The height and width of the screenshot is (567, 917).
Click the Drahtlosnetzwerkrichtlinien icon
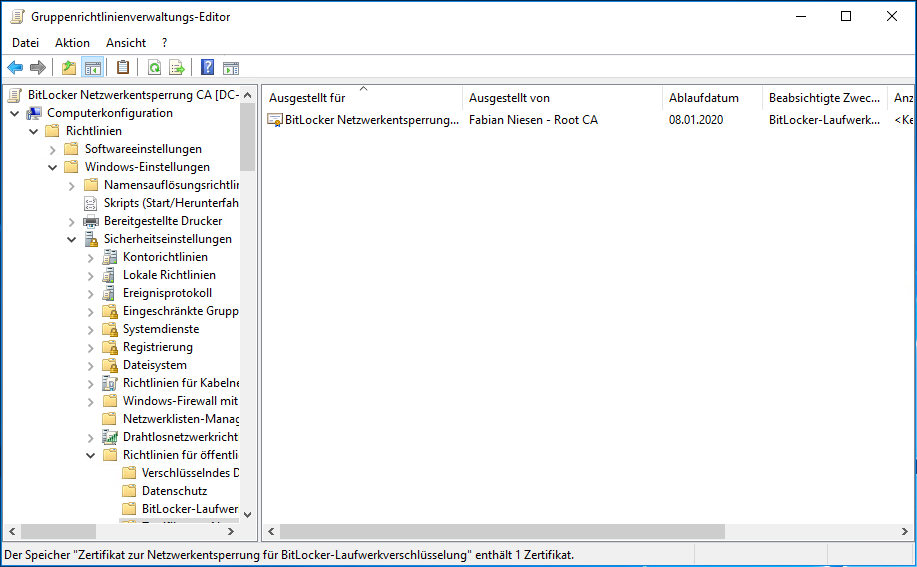109,437
